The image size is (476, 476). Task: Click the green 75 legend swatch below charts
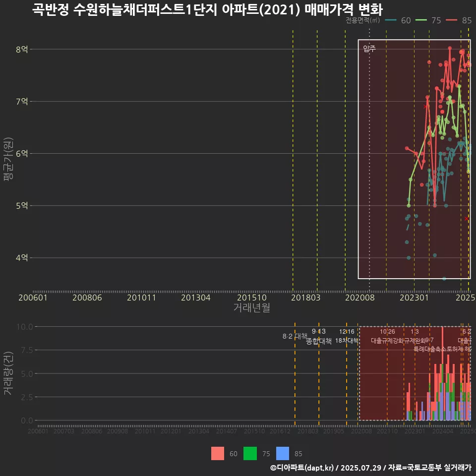pos(250,453)
